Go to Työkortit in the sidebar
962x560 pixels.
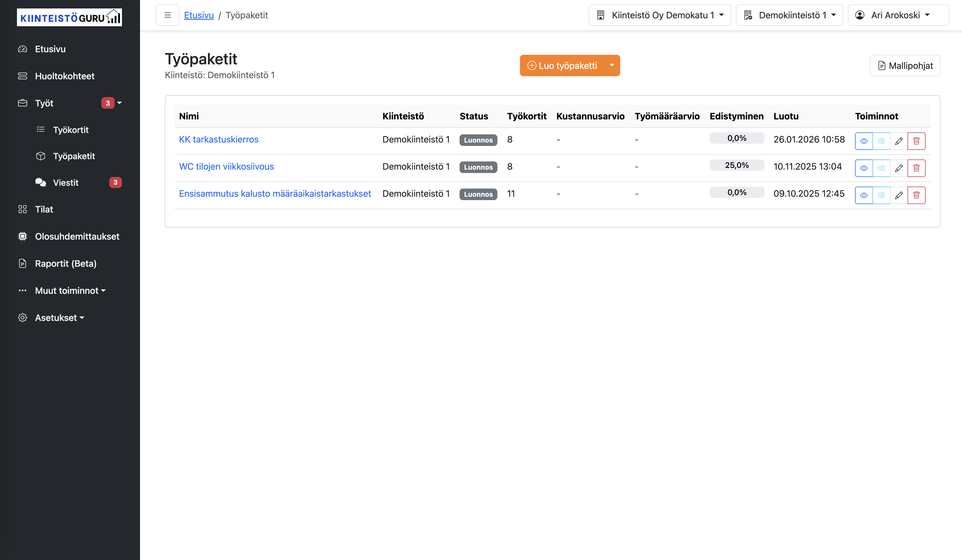[x=71, y=130]
